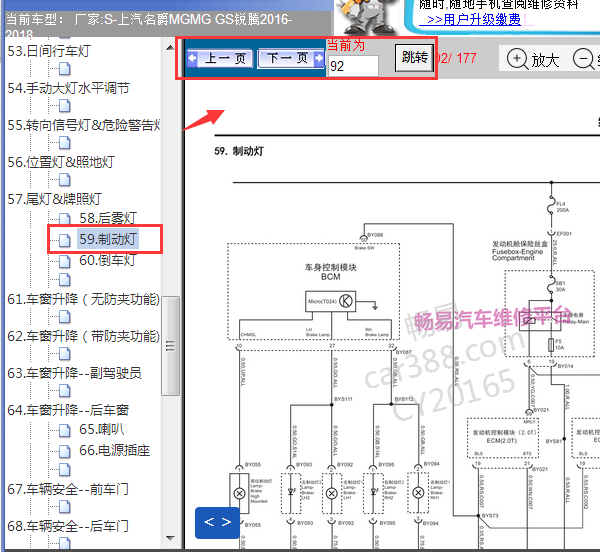
Task: Click page icon beside 59.制动灯
Action: click(x=65, y=241)
